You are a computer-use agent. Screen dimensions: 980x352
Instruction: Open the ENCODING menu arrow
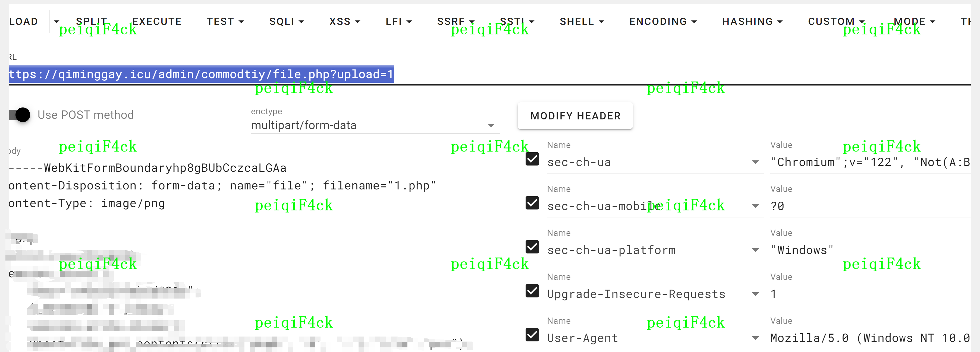coord(694,22)
